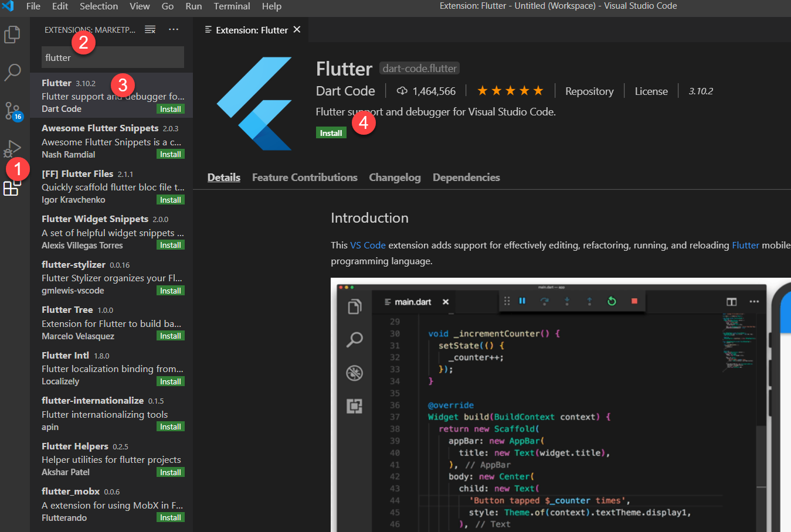Follow the VS Code link in Introduction

coord(368,245)
